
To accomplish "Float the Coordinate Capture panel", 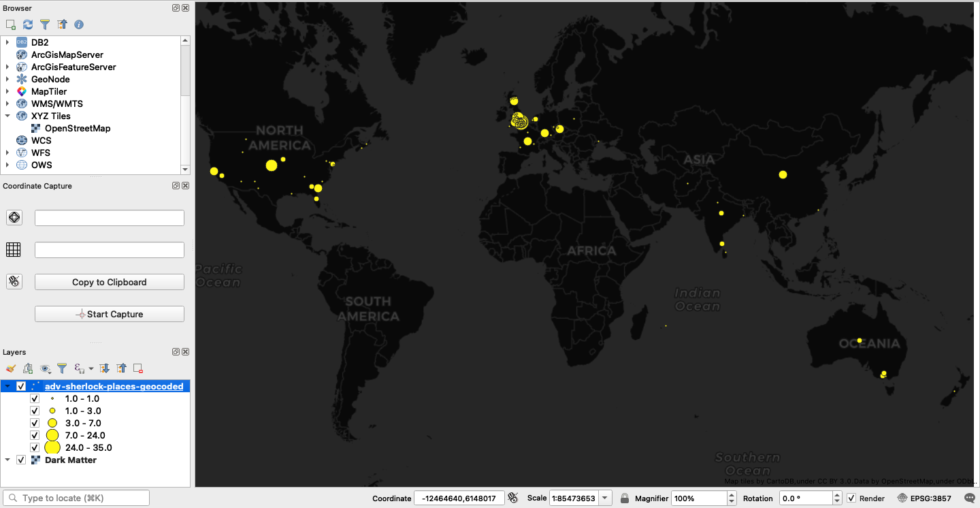I will pyautogui.click(x=176, y=186).
